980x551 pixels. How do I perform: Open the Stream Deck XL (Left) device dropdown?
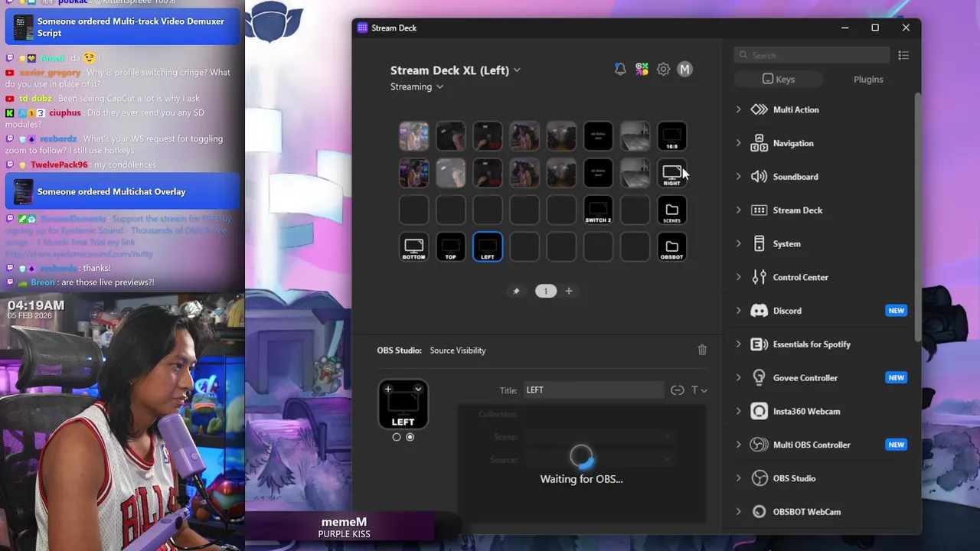(x=456, y=70)
